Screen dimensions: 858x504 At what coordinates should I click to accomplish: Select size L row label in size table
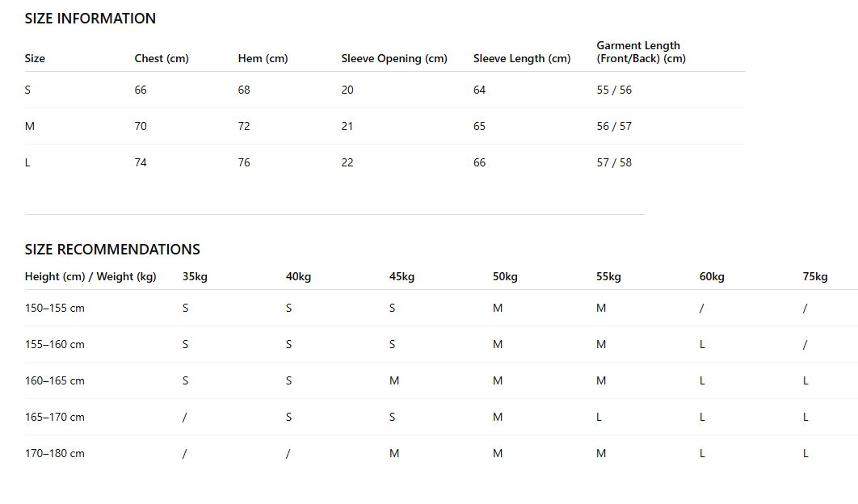27,162
